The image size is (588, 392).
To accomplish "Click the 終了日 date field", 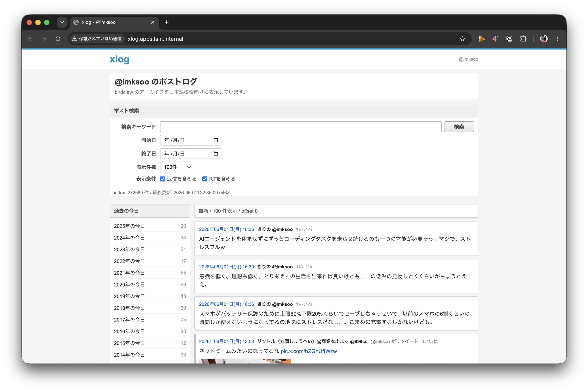I will [x=190, y=153].
